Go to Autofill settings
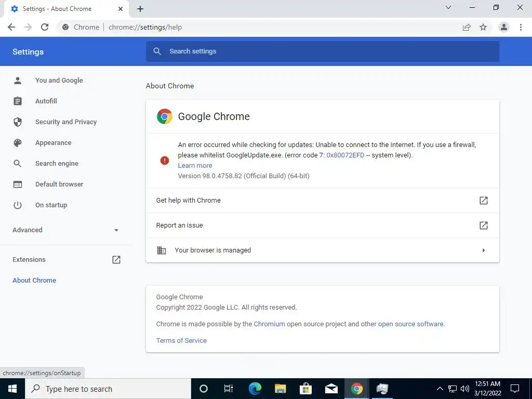Viewport: 532px width, 399px height. point(46,101)
